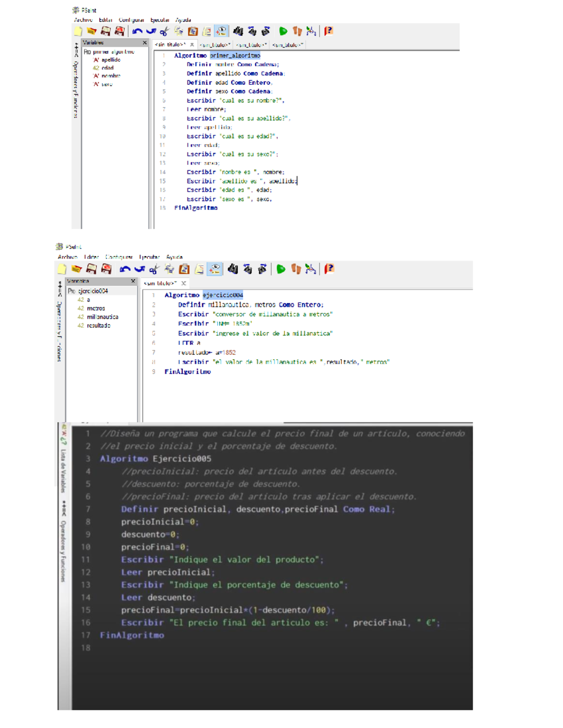Screen dimensions: 563x728
Task: Undo last edit in primer_algoritmo window toolbar
Action: [137, 31]
